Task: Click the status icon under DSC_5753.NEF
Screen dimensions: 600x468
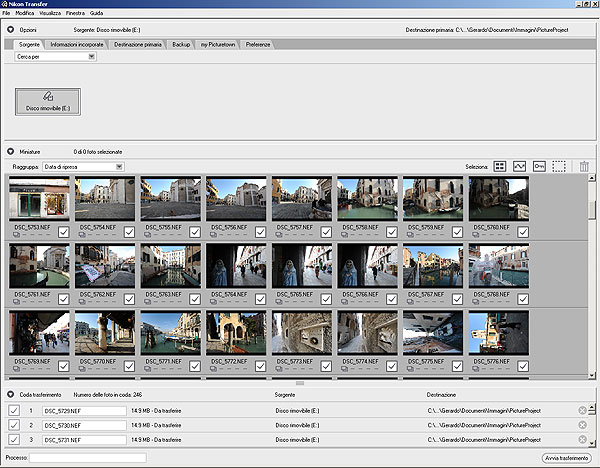Action: pyautogui.click(x=17, y=234)
